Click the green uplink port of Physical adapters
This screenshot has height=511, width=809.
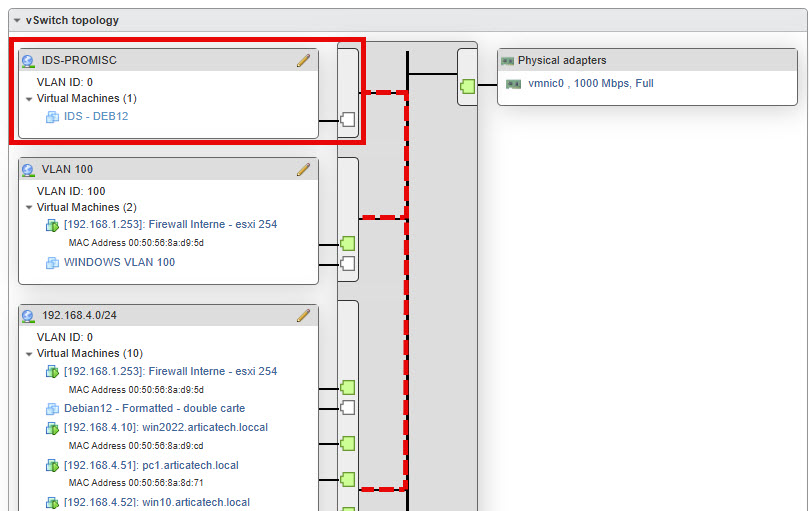(467, 86)
